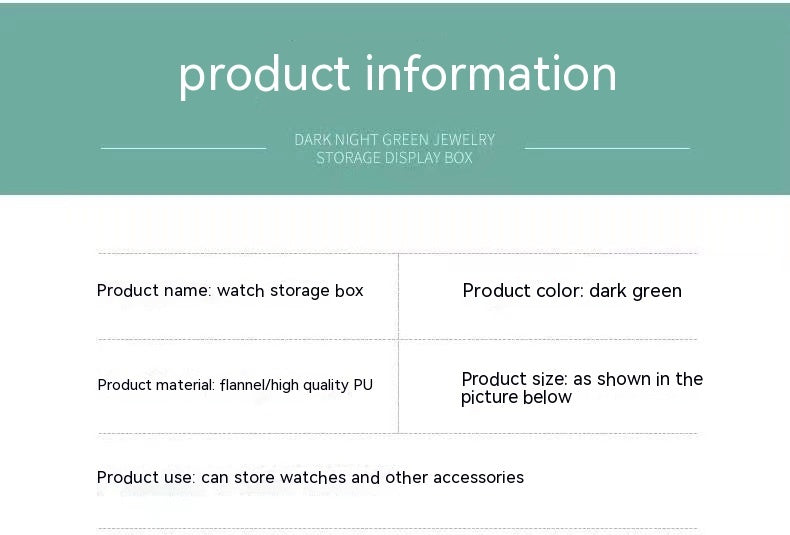Click the "Product material:" label text
Viewport: 790px width, 535px height.
[156, 385]
